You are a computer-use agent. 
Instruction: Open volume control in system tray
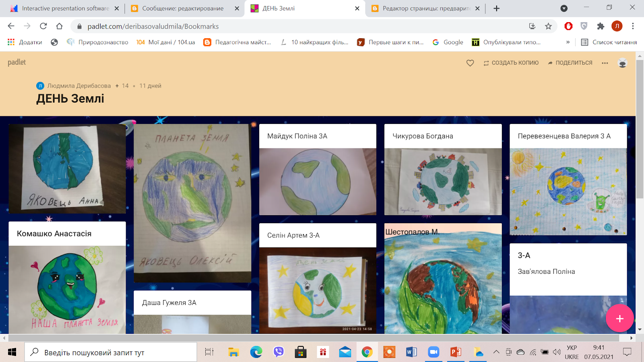(x=557, y=352)
